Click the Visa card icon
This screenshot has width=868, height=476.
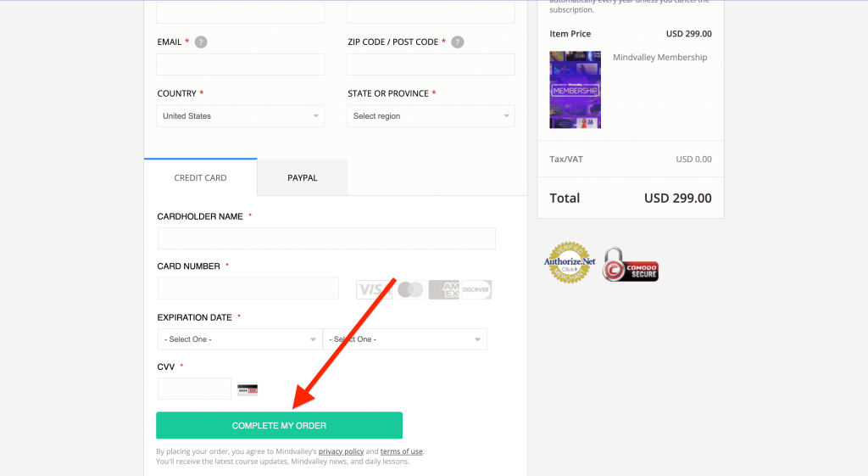(374, 289)
